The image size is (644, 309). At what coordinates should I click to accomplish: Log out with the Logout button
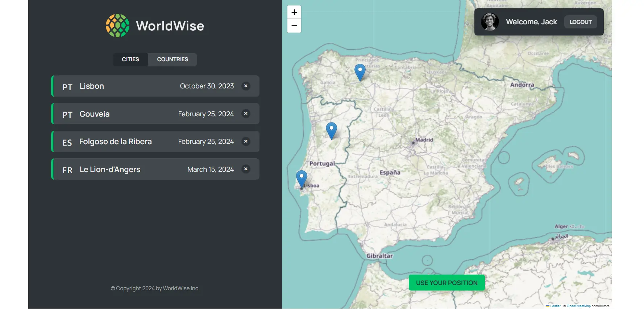tap(580, 22)
